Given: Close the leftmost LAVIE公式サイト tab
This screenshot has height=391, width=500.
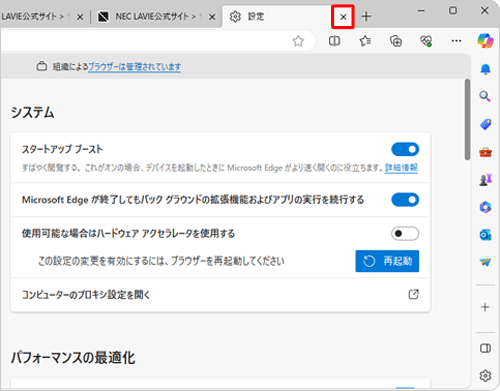Looking at the screenshot, I should pos(80,17).
